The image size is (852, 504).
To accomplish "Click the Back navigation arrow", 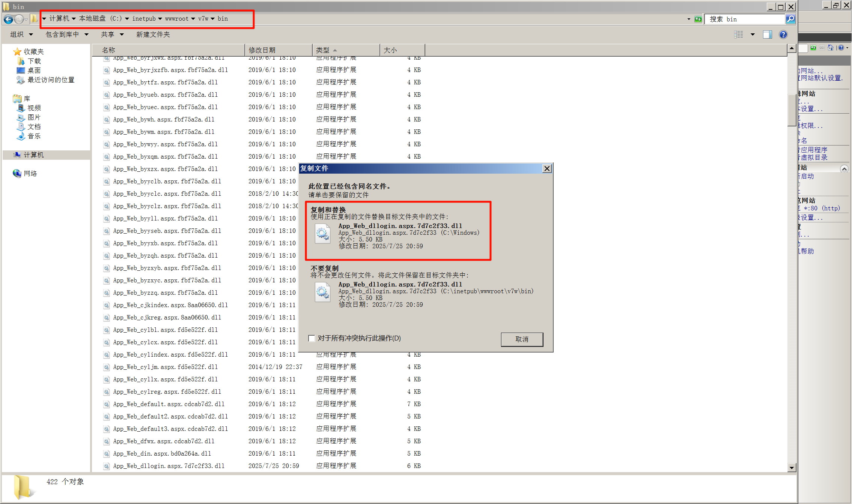I will click(x=8, y=19).
